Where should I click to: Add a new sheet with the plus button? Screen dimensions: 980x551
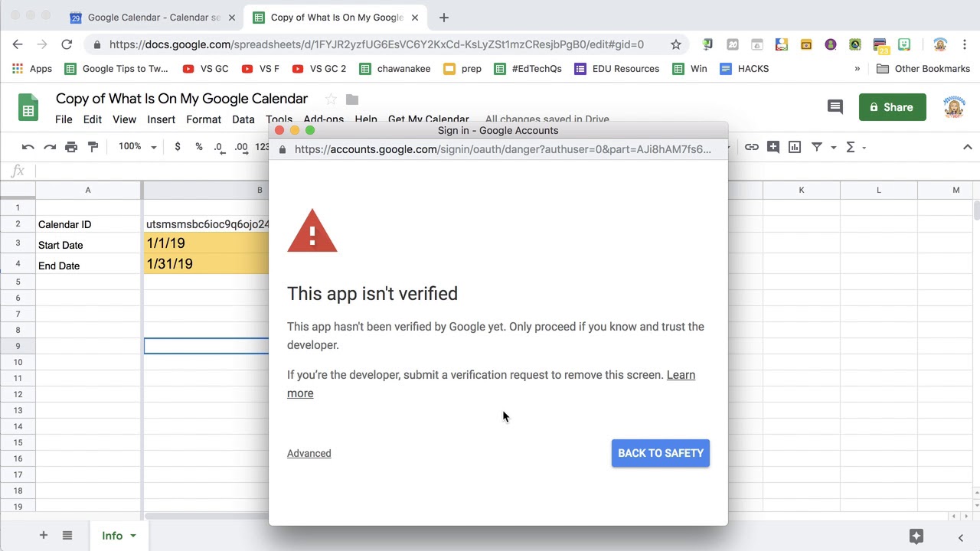point(43,536)
